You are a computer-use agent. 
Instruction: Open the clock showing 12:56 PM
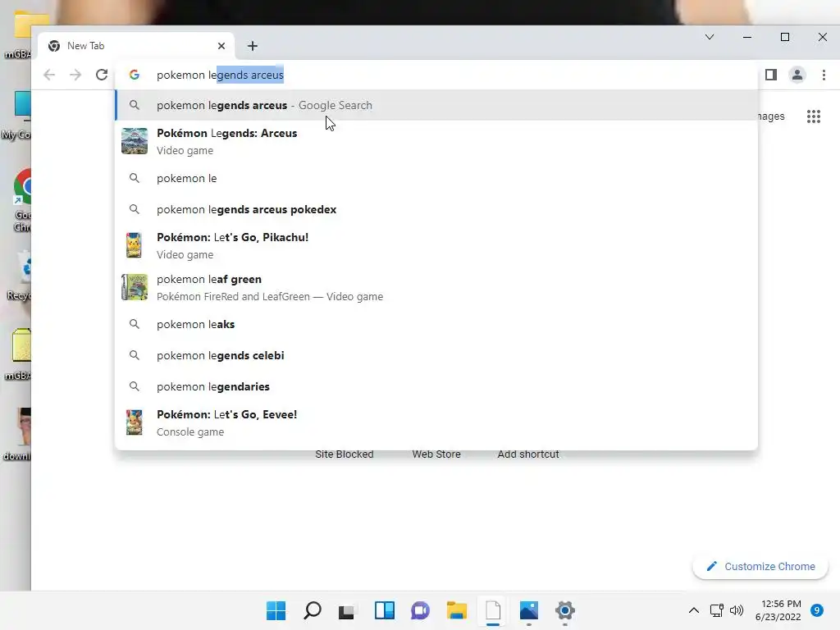[x=778, y=610]
